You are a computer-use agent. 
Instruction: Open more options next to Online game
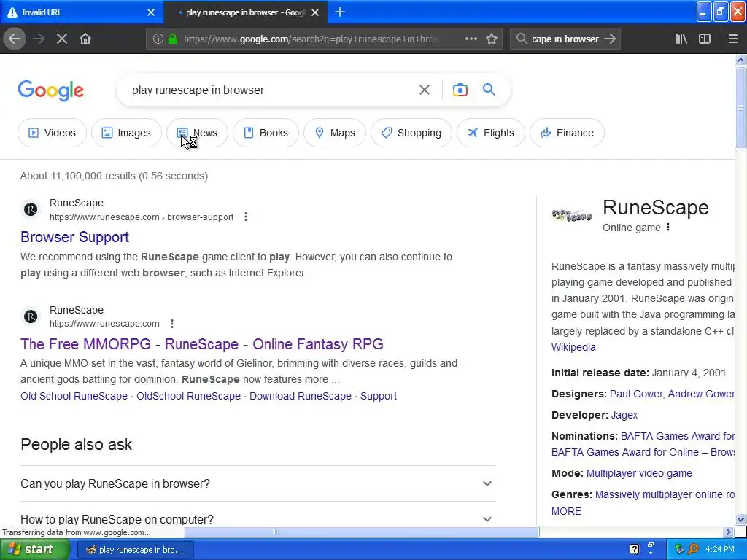(x=668, y=227)
